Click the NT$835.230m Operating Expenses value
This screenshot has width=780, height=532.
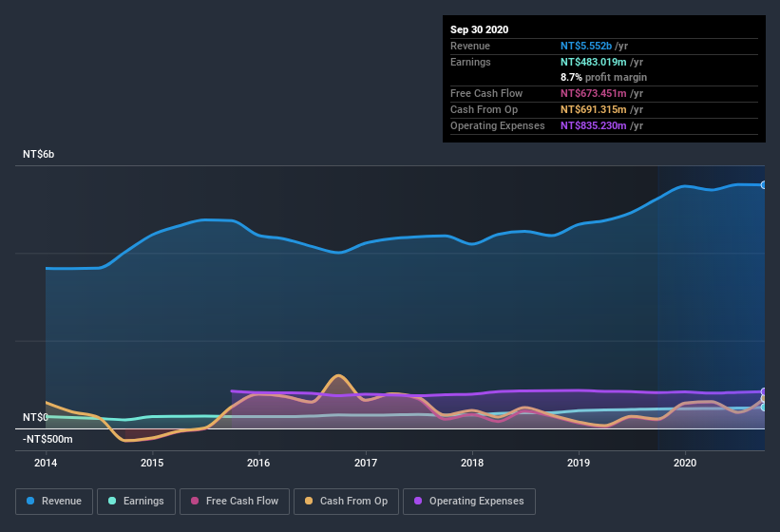click(x=594, y=125)
